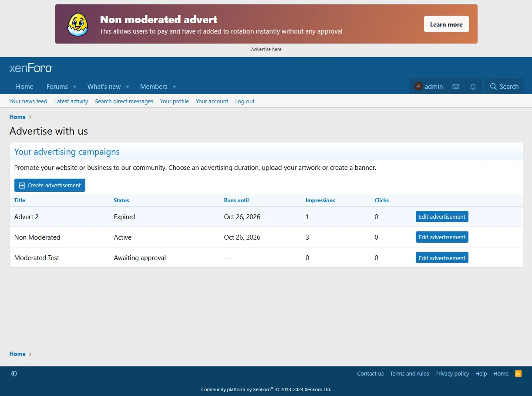Open the Members navigation tab
The width and height of the screenshot is (532, 396).
[x=154, y=87]
